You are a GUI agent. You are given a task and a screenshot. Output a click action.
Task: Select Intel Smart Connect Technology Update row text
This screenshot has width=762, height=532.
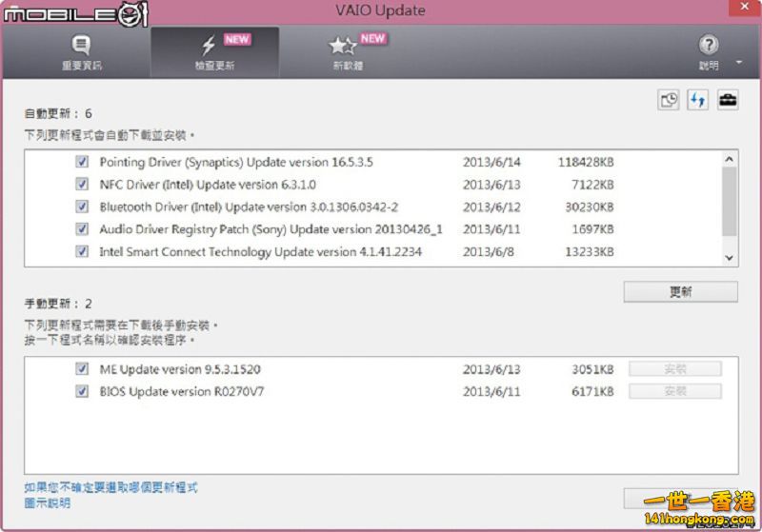(260, 252)
